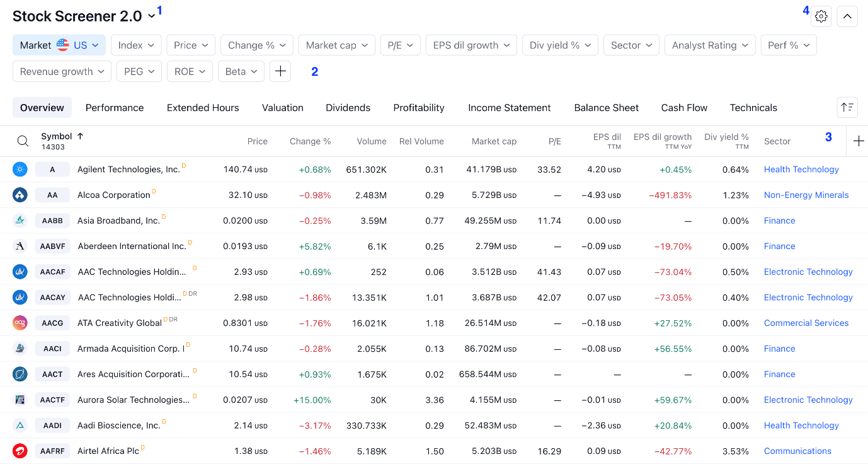Open the screener settings gear

pyautogui.click(x=821, y=16)
